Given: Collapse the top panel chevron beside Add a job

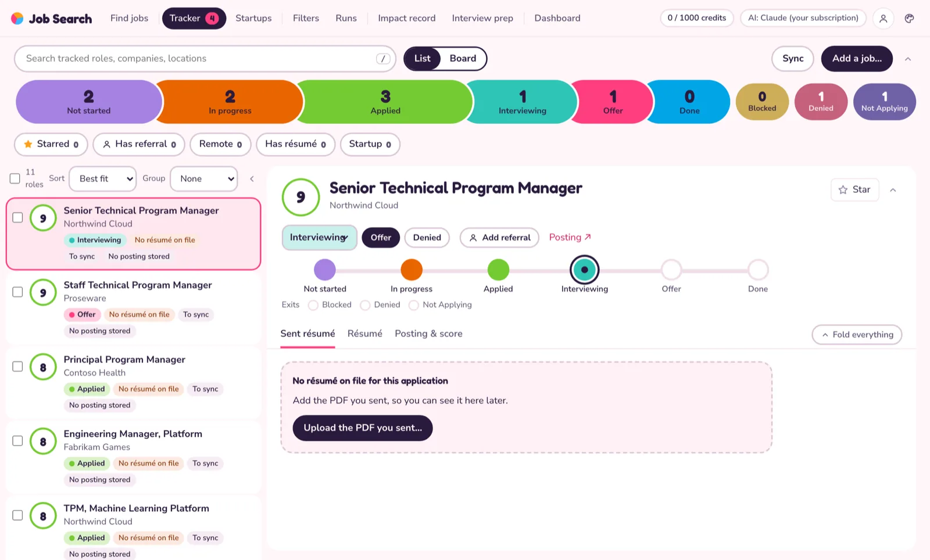Looking at the screenshot, I should coord(908,59).
